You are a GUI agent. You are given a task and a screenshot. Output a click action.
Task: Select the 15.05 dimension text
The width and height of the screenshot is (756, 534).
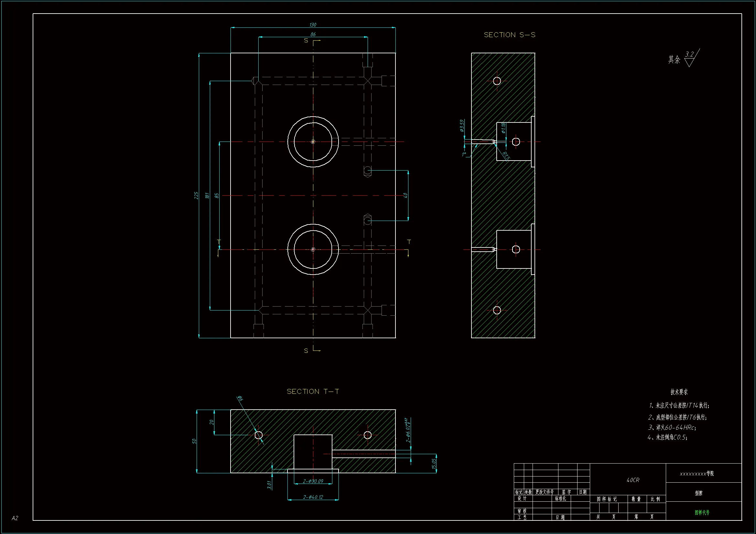click(x=434, y=464)
